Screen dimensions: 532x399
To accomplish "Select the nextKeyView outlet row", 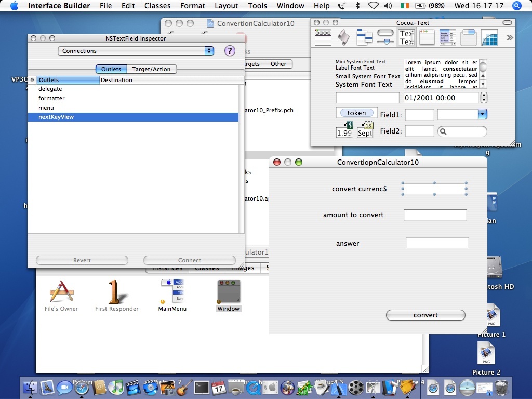I will (x=134, y=117).
